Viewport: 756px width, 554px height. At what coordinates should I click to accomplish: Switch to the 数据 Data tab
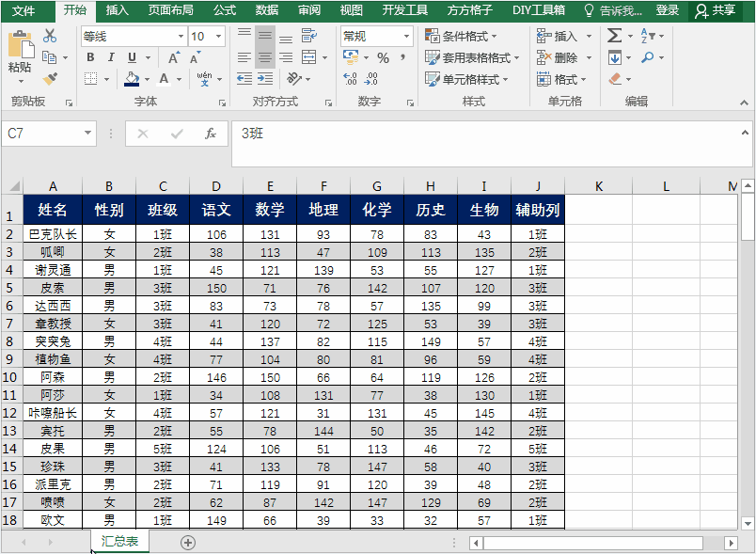(x=267, y=10)
